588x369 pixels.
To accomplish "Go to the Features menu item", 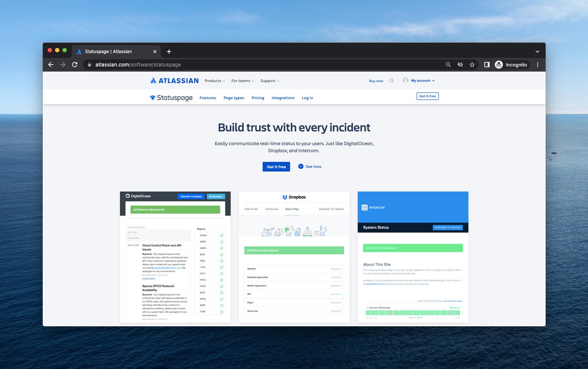I will tap(208, 98).
